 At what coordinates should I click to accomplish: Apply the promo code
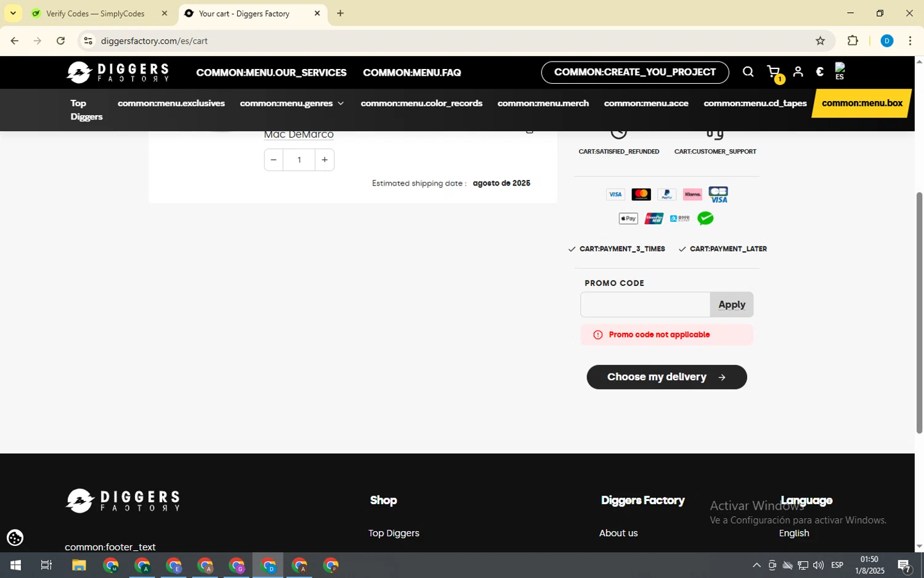pyautogui.click(x=732, y=304)
